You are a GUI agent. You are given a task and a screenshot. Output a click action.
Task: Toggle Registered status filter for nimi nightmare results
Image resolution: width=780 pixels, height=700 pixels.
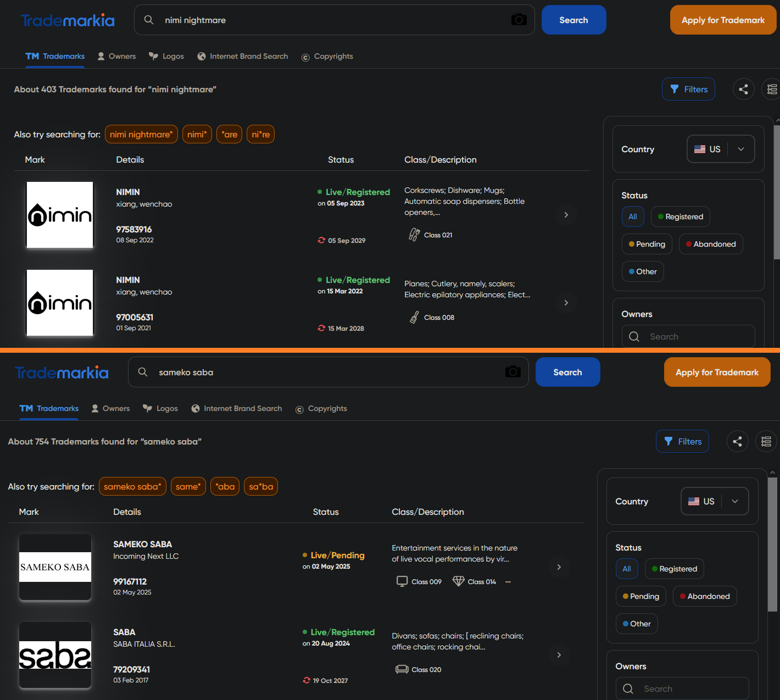click(680, 216)
